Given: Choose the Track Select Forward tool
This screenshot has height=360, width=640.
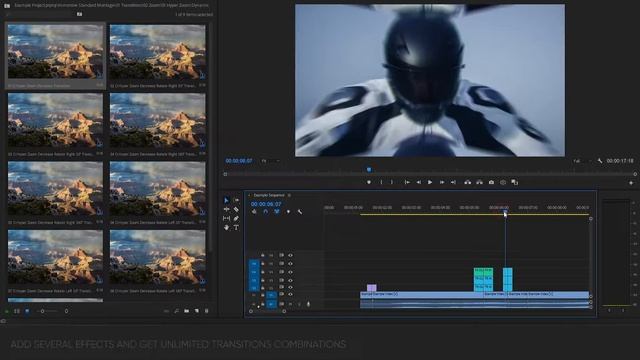Looking at the screenshot, I should pos(236,200).
